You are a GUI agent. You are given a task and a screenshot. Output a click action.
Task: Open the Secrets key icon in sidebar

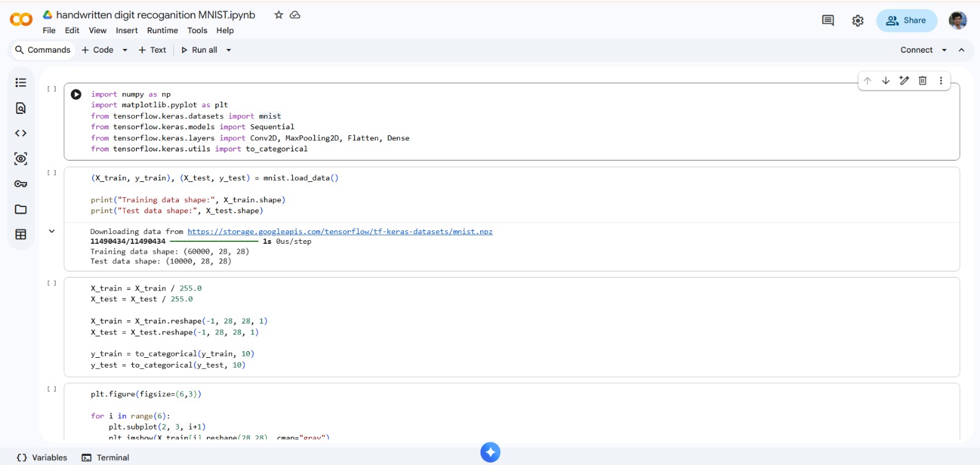21,184
